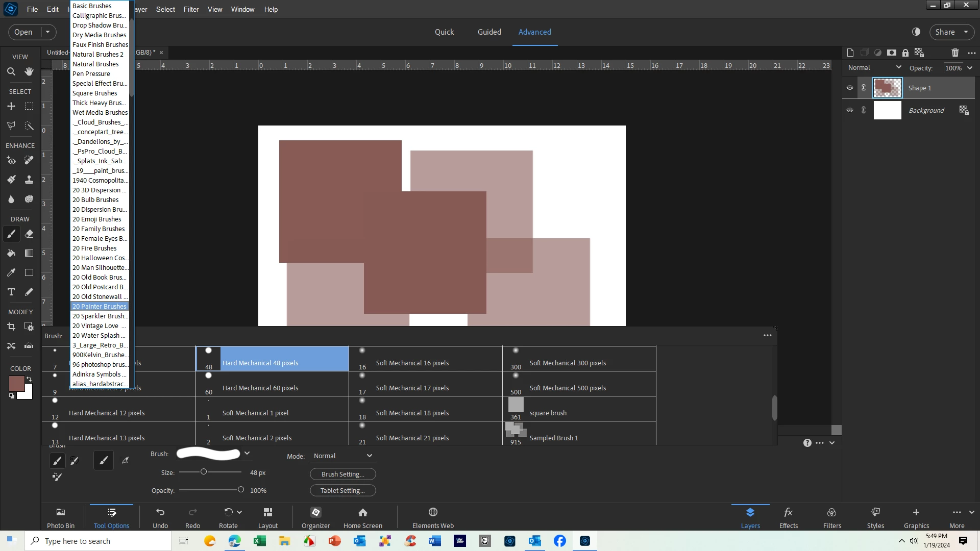The height and width of the screenshot is (551, 980).
Task: Click the Tablet Setting button
Action: (x=342, y=491)
